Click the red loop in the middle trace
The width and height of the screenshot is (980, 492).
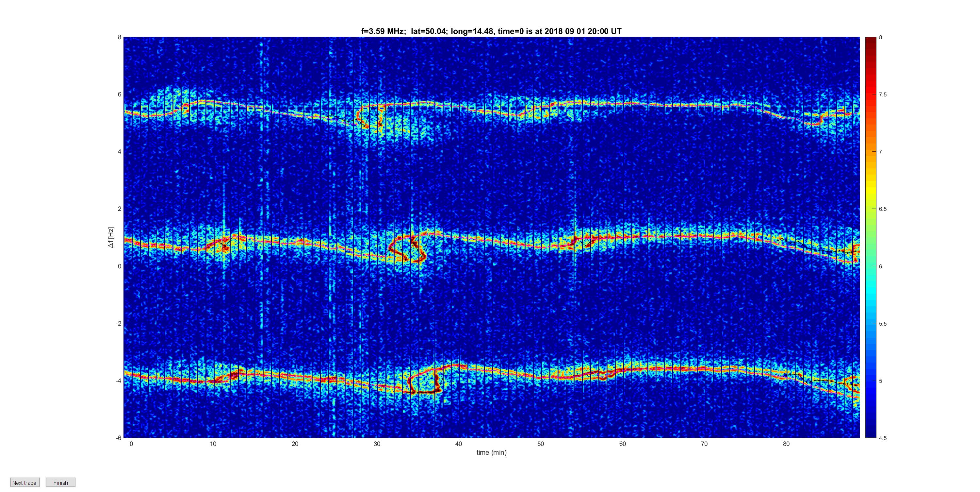407,248
